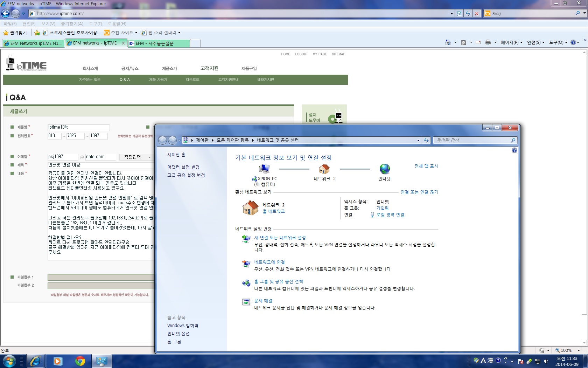Click 어댑터 설정 변경 in sidebar

pos(183,167)
